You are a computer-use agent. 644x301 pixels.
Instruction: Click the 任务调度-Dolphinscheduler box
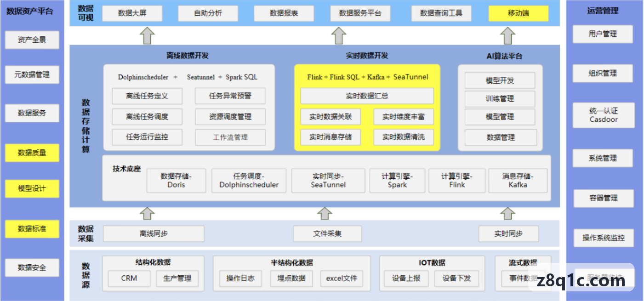pos(249,181)
